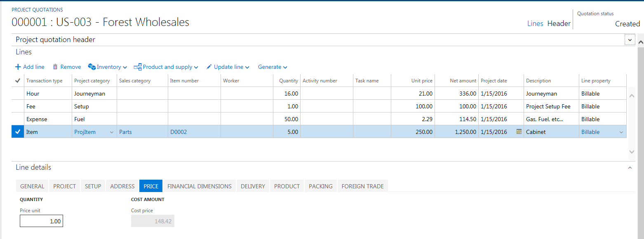
Task: Click the Inventory boxes icon
Action: pos(92,67)
